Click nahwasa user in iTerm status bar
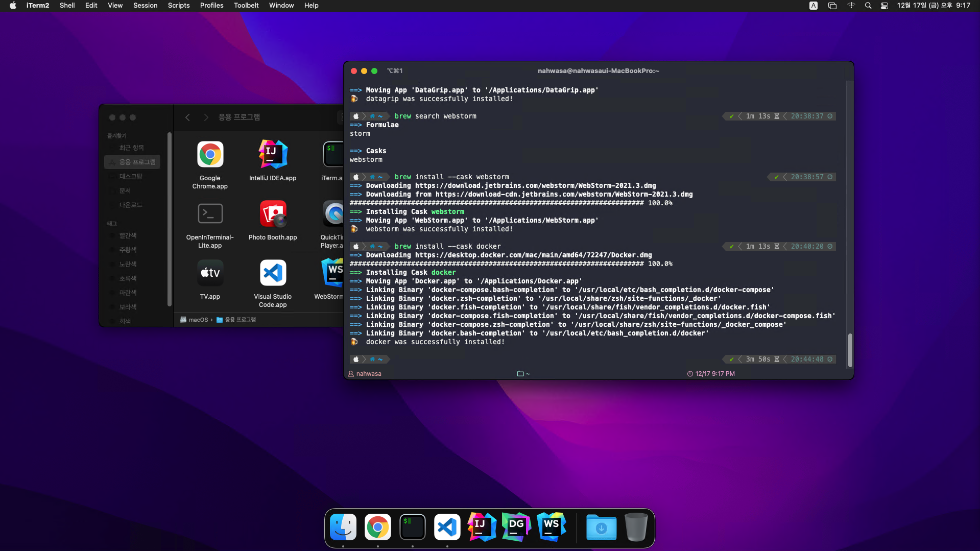Screen dimensions: 980x551 tap(365, 374)
